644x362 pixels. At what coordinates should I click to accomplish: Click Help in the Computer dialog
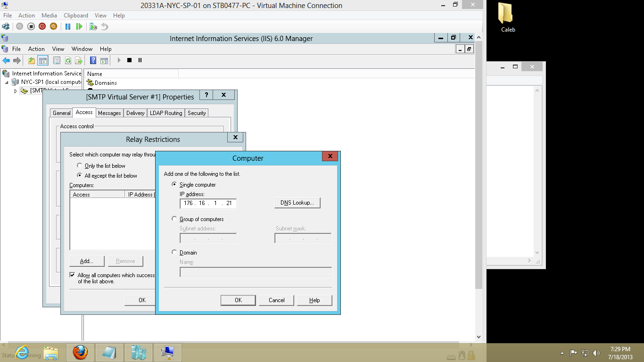tap(314, 300)
